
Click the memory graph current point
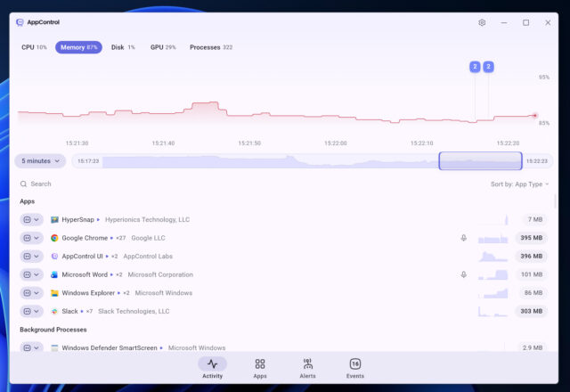pos(535,116)
